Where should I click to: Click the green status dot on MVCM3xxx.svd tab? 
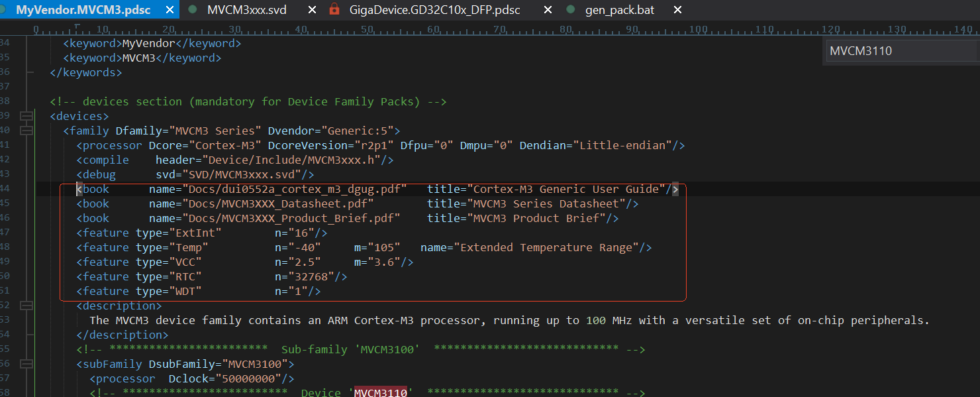point(193,10)
